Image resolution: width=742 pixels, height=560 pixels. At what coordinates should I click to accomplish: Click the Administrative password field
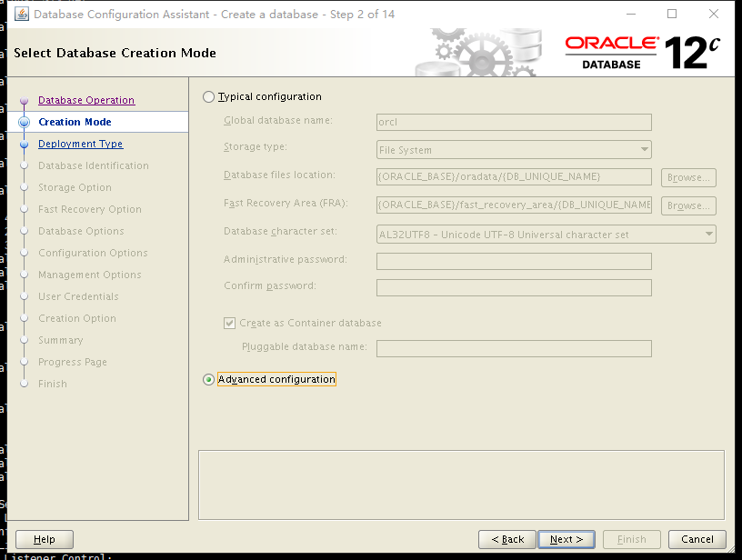[x=514, y=261]
